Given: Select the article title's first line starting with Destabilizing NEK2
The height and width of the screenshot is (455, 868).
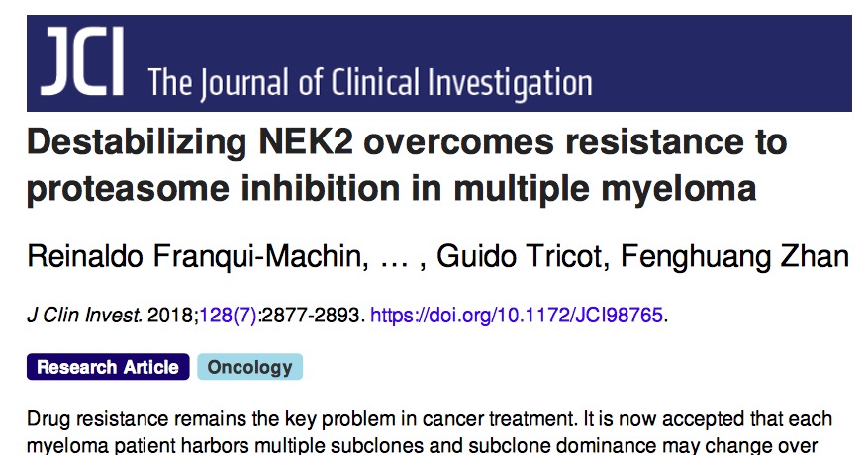Looking at the screenshot, I should coord(407,143).
